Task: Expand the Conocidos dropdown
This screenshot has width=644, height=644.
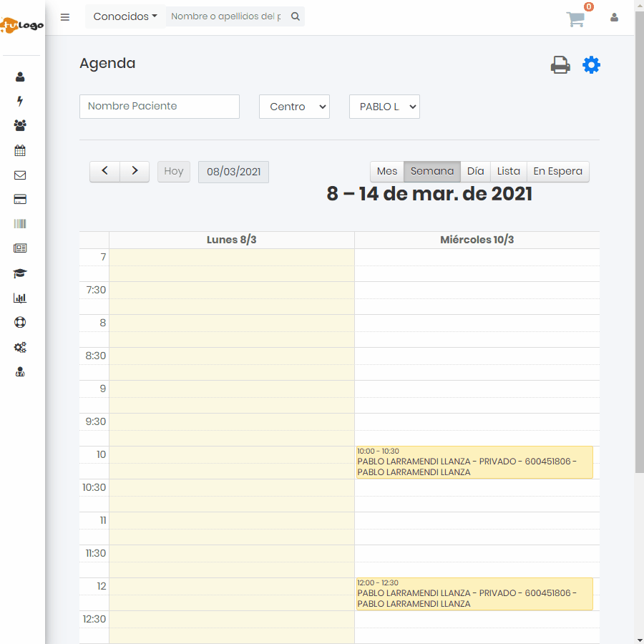Action: [125, 16]
